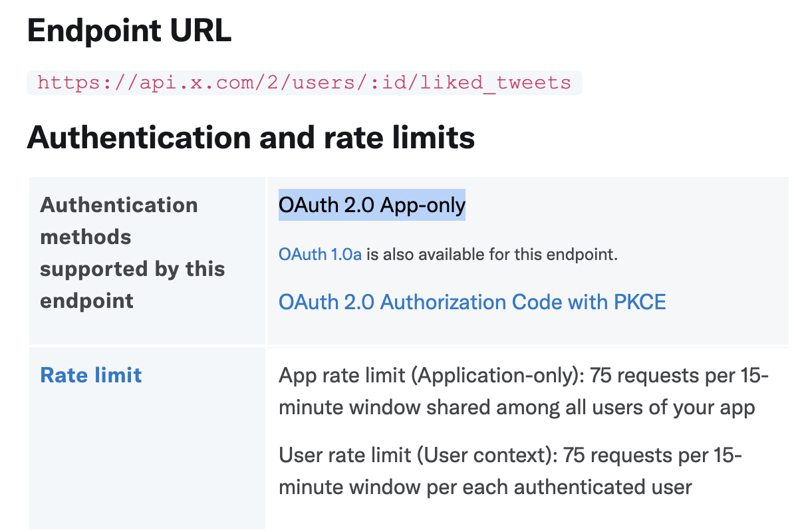Click inside the left table column for Rate limit
The image size is (794, 532).
point(146,432)
